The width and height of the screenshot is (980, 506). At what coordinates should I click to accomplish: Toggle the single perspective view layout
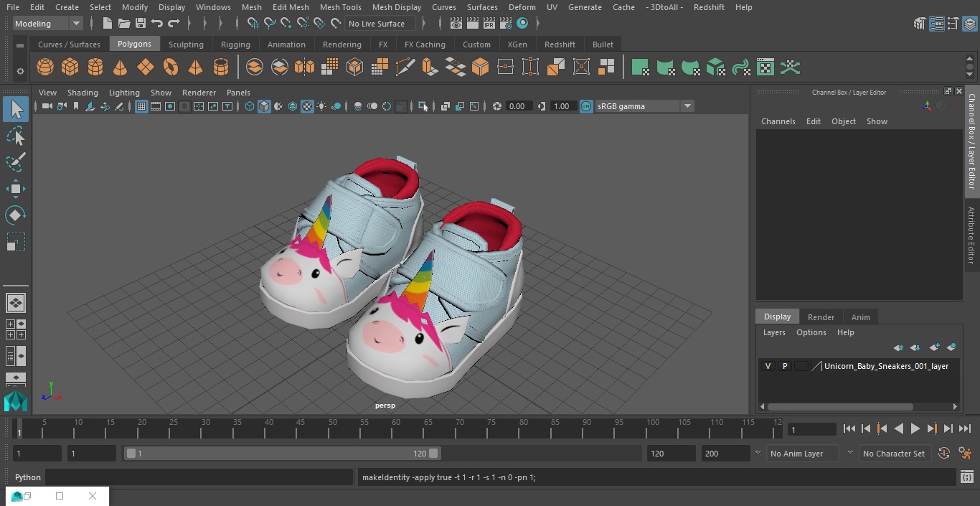16,303
